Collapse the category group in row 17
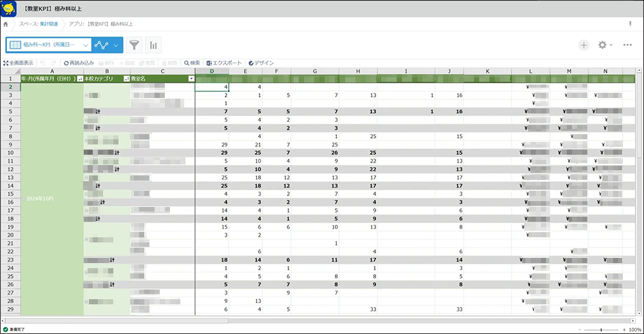 tap(86, 210)
